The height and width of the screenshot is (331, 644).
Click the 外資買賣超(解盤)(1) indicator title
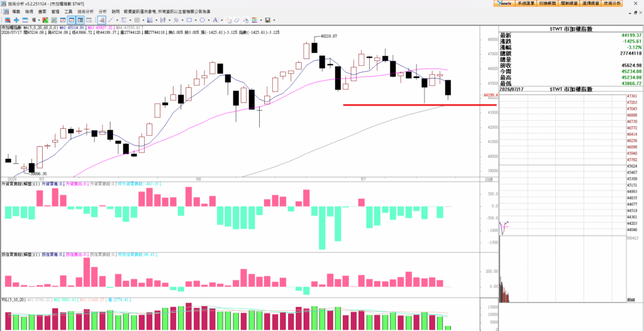pyautogui.click(x=21, y=184)
